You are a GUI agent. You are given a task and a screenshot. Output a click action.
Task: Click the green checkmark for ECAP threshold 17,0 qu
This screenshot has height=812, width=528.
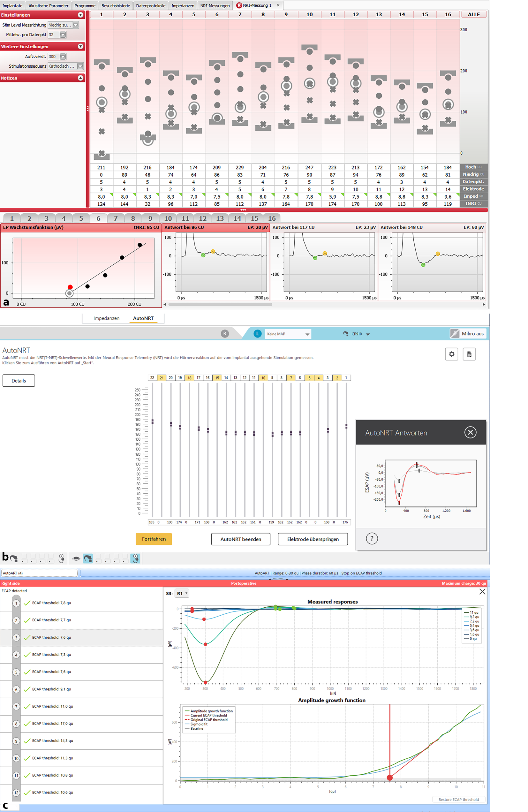tap(27, 724)
